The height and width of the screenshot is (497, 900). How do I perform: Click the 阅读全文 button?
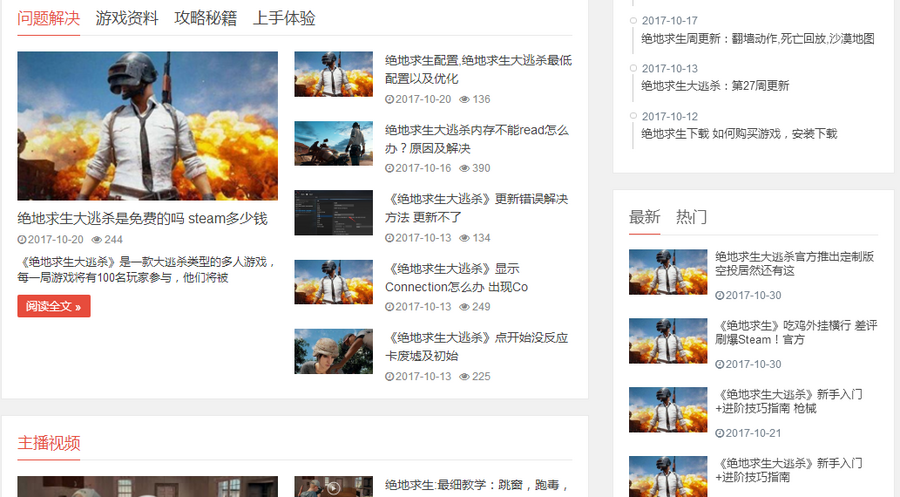pos(54,306)
